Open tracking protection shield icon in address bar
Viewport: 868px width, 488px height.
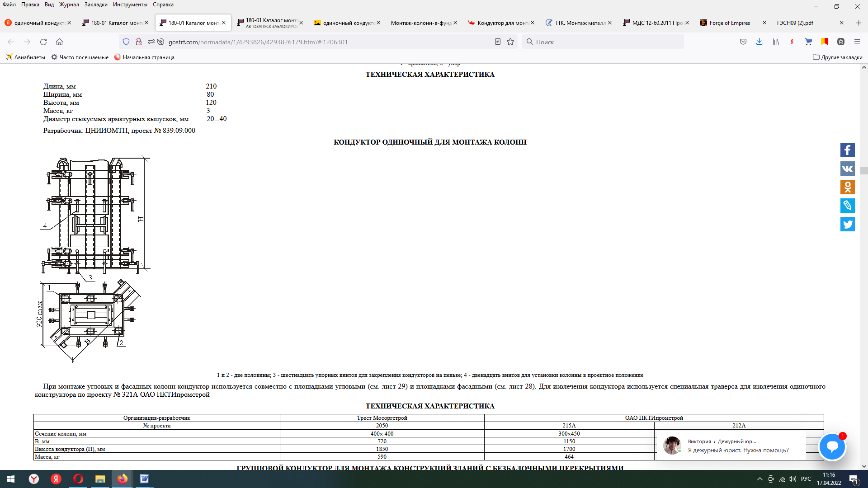126,42
